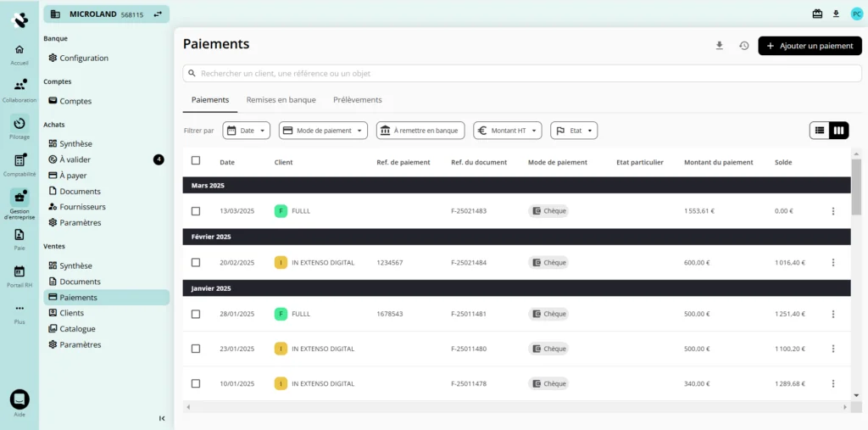868x430 pixels.
Task: Click the Ajouter un paiement button
Action: 810,46
